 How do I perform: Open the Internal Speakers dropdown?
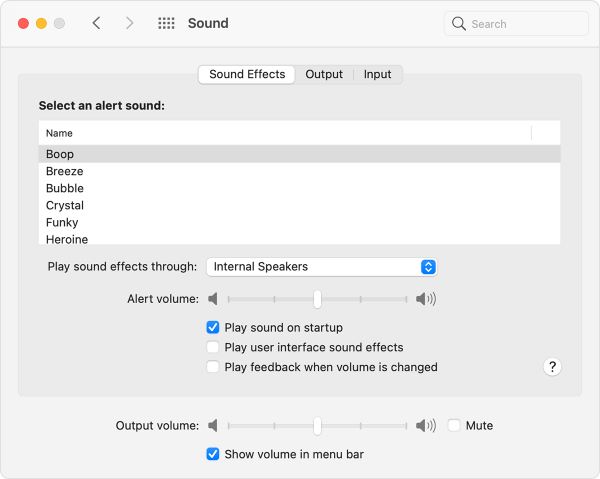322,267
